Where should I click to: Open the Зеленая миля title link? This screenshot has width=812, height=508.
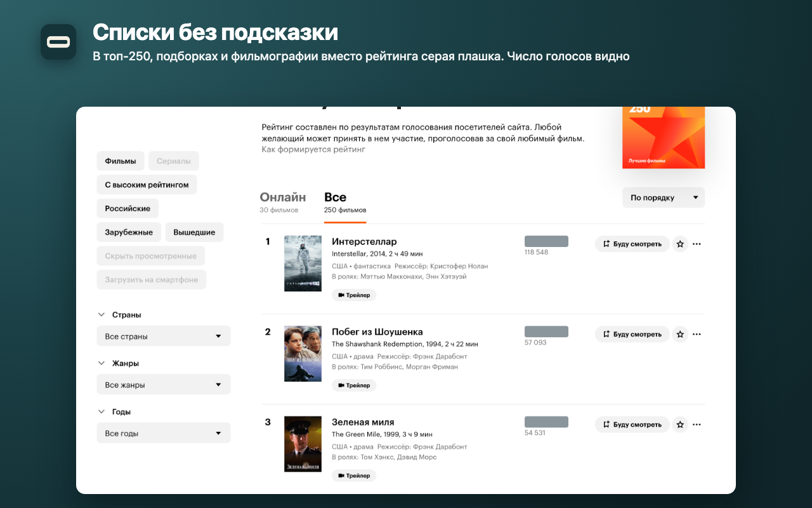(x=363, y=422)
